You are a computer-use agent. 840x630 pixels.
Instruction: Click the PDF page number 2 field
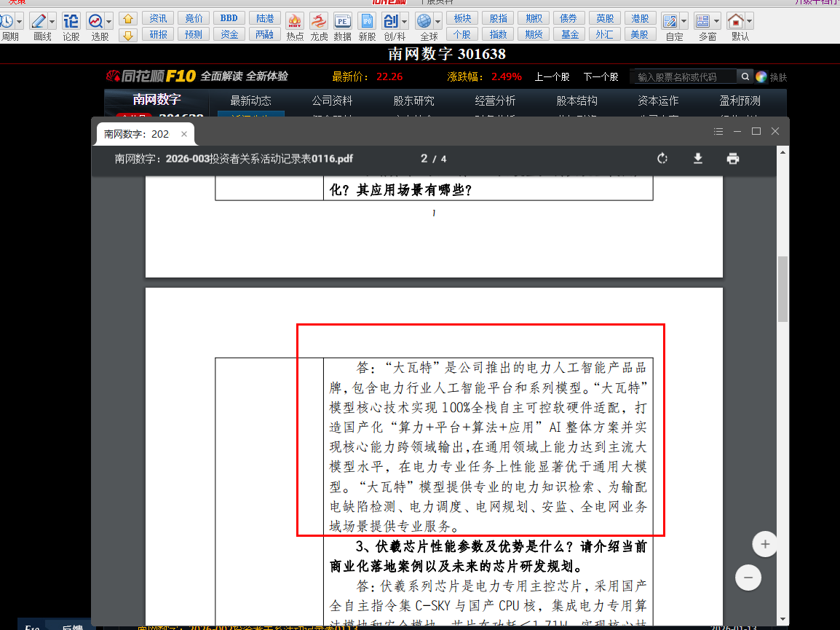tap(424, 159)
